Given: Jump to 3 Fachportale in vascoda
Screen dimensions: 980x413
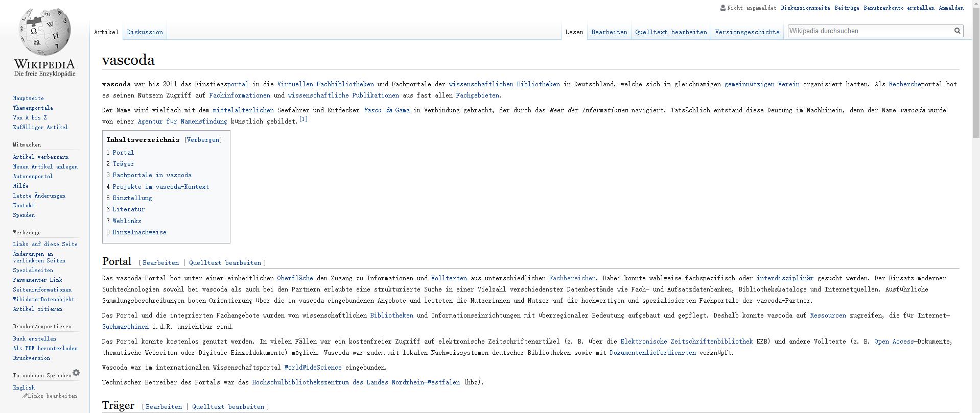Looking at the screenshot, I should (149, 175).
